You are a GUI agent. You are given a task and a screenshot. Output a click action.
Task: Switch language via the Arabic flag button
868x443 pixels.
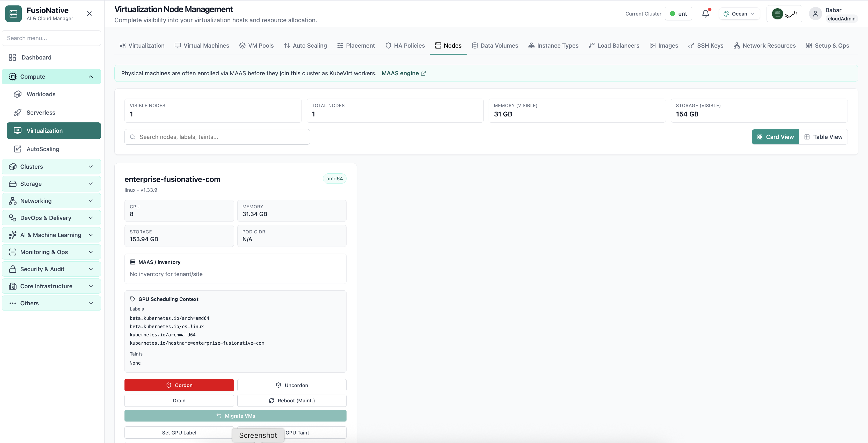coord(784,14)
